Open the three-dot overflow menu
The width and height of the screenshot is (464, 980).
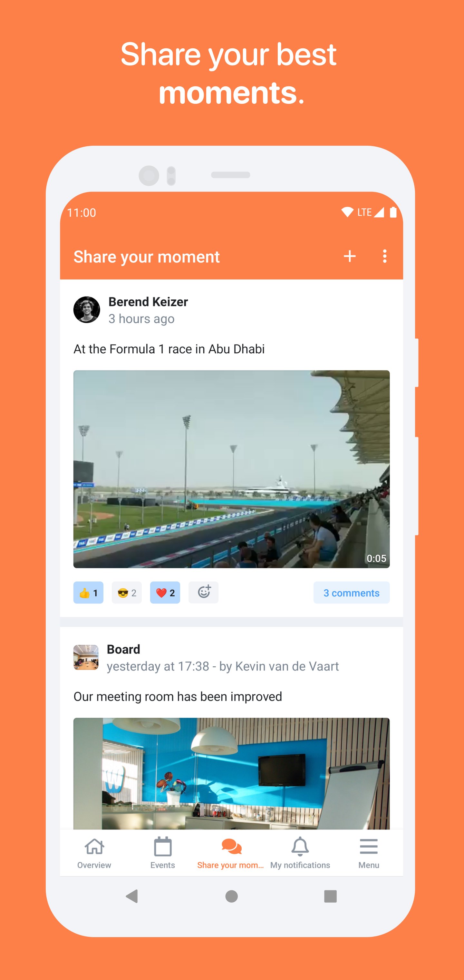click(384, 256)
